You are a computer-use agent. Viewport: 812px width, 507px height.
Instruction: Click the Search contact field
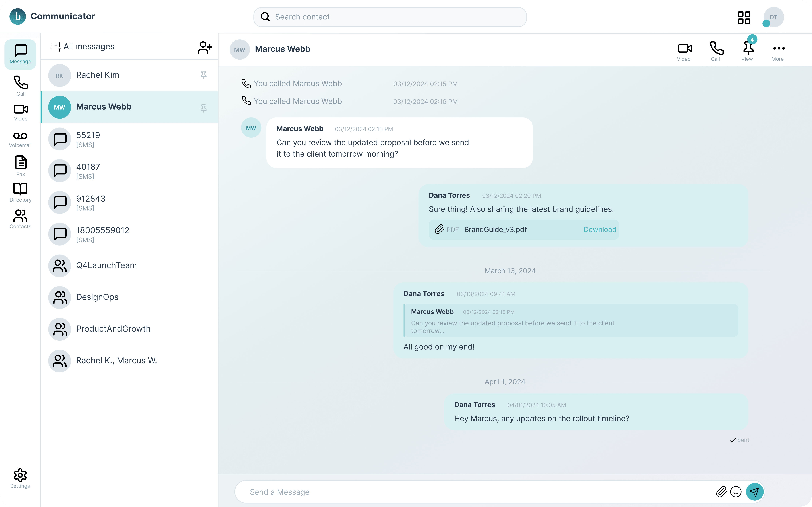[x=390, y=17]
